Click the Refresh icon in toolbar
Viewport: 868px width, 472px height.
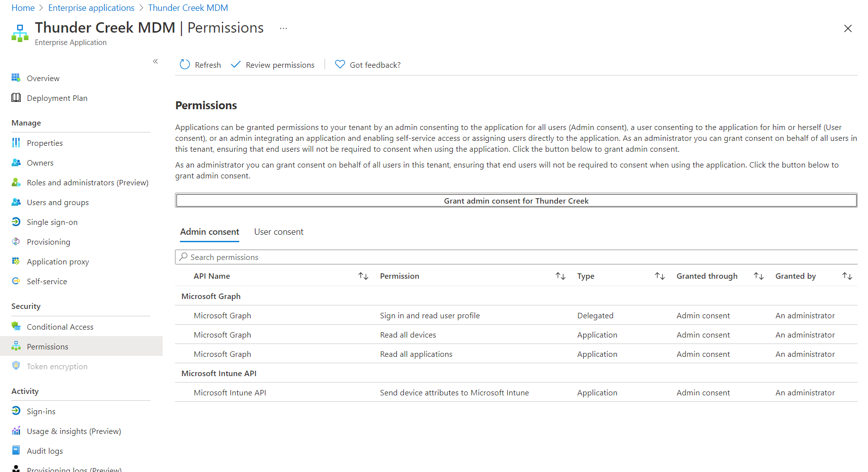185,65
